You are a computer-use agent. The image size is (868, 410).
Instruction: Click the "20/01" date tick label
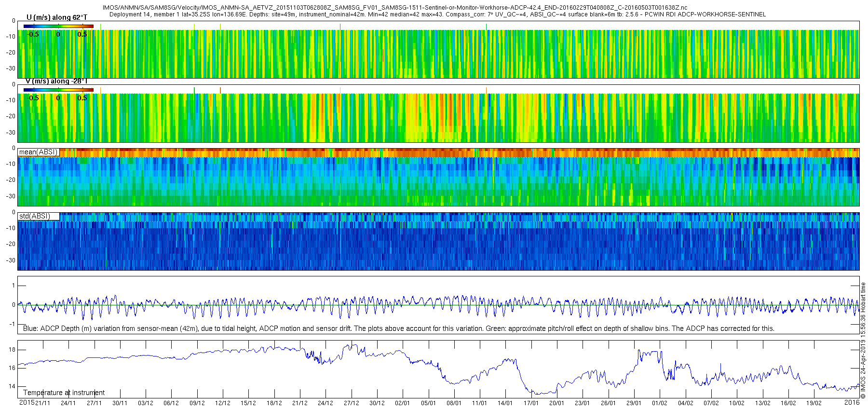click(557, 403)
